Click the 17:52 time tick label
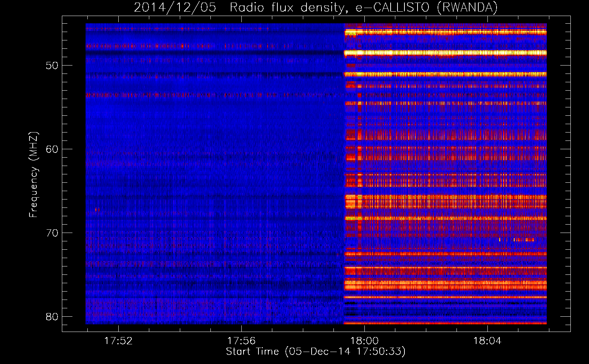This screenshot has height=364, width=589. pos(118,341)
